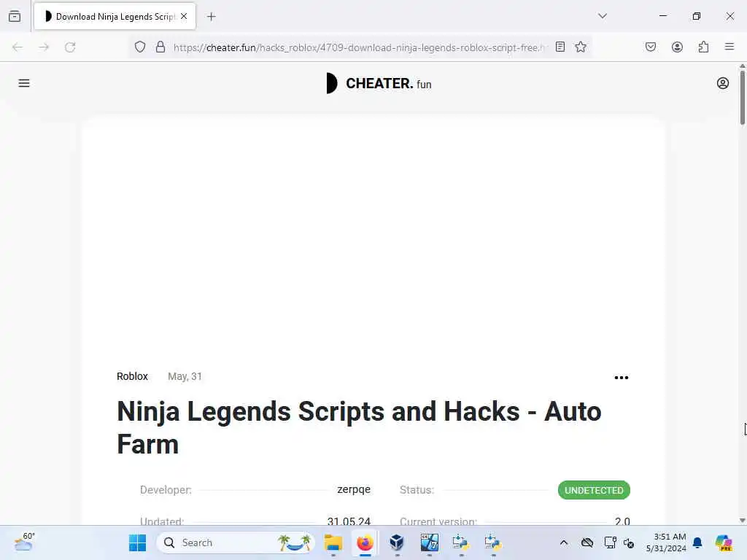Viewport: 747px width, 560px height.
Task: Click the UNDETECTED status badge
Action: tap(594, 490)
